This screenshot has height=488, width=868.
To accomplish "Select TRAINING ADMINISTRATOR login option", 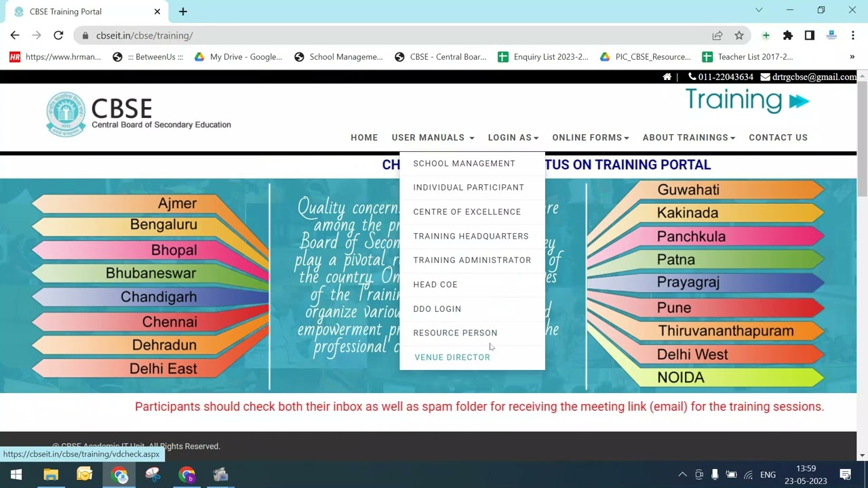I will click(472, 260).
